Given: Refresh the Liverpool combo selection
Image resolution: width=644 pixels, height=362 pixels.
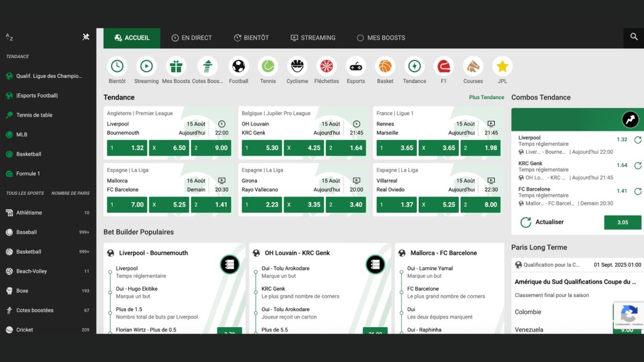Looking at the screenshot, I should tap(638, 140).
